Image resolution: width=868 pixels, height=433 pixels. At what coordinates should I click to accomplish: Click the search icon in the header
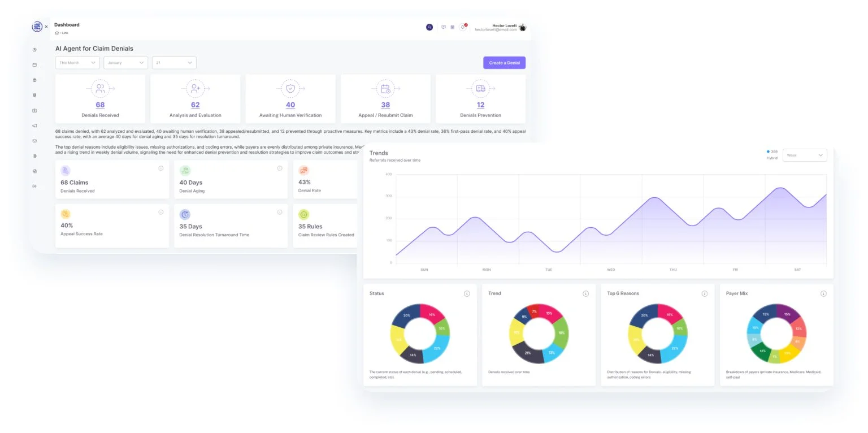pyautogui.click(x=429, y=27)
